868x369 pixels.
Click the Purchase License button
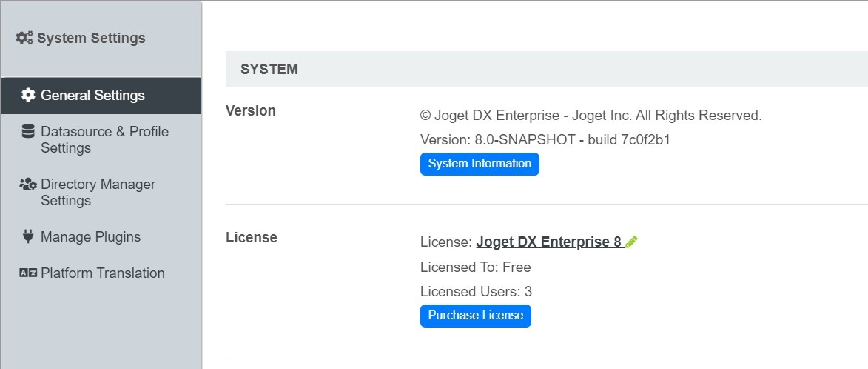(x=476, y=316)
